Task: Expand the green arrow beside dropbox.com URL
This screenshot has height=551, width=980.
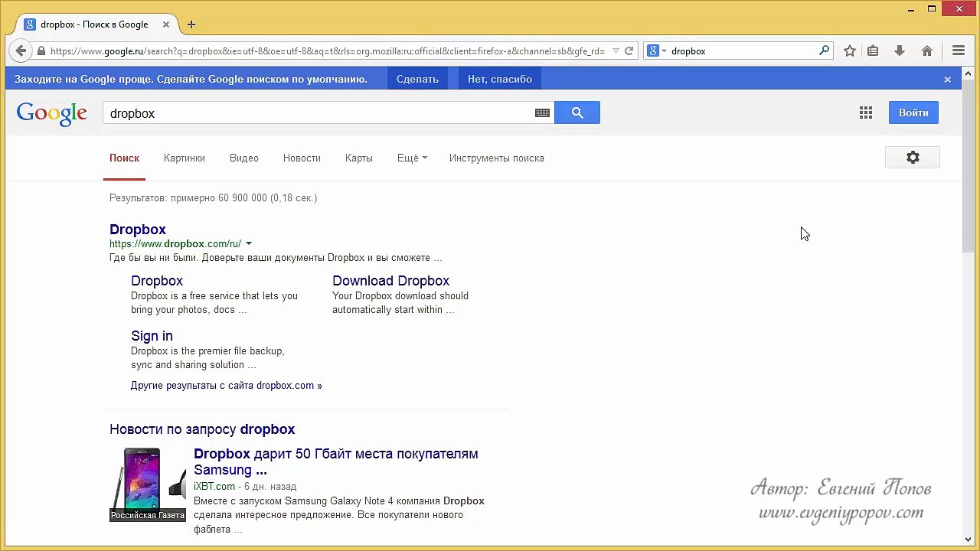Action: [x=249, y=244]
